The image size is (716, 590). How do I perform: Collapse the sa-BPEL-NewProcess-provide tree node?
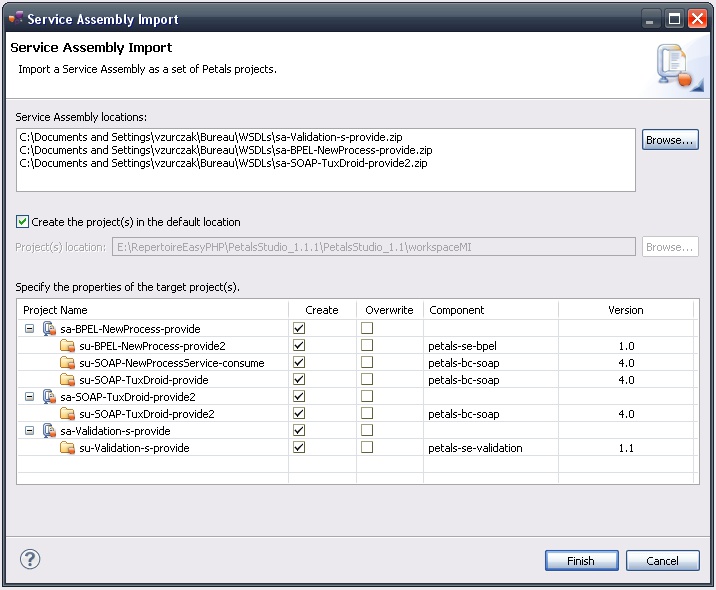click(29, 328)
